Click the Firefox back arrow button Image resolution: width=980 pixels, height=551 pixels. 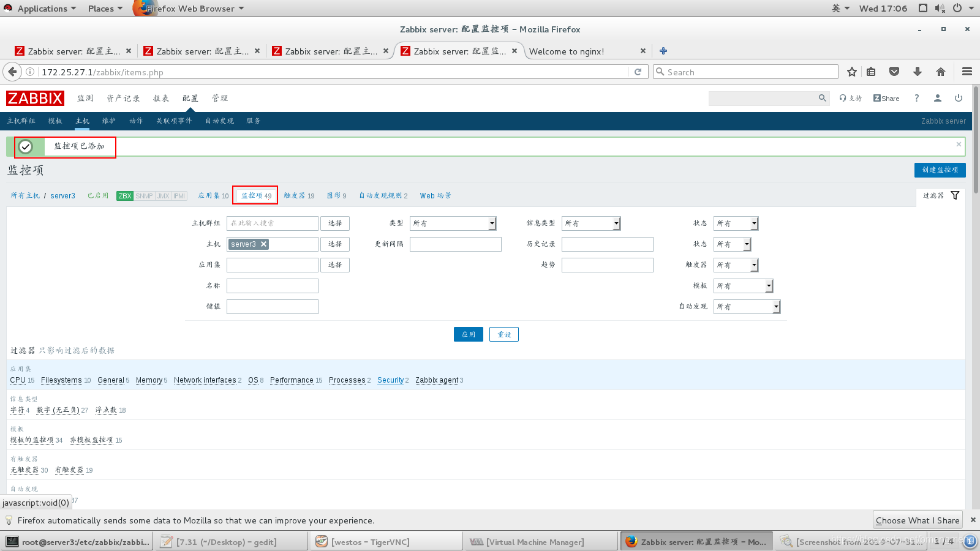pos(12,72)
